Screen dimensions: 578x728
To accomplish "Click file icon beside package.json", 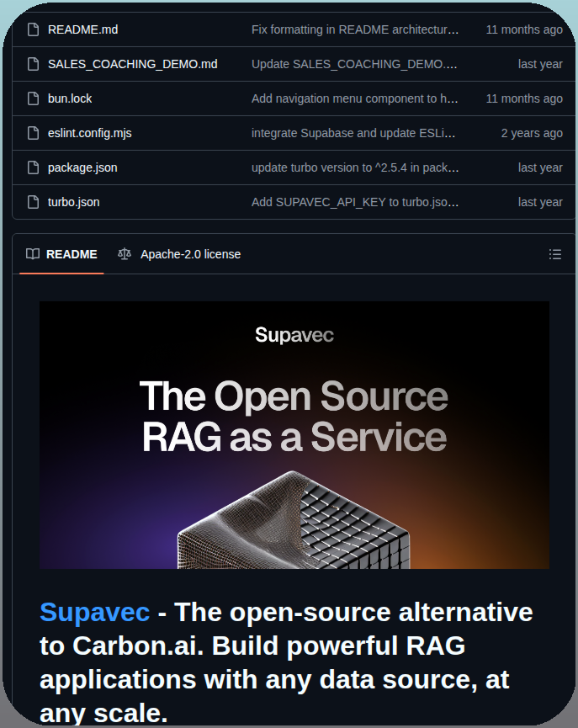I will click(33, 167).
